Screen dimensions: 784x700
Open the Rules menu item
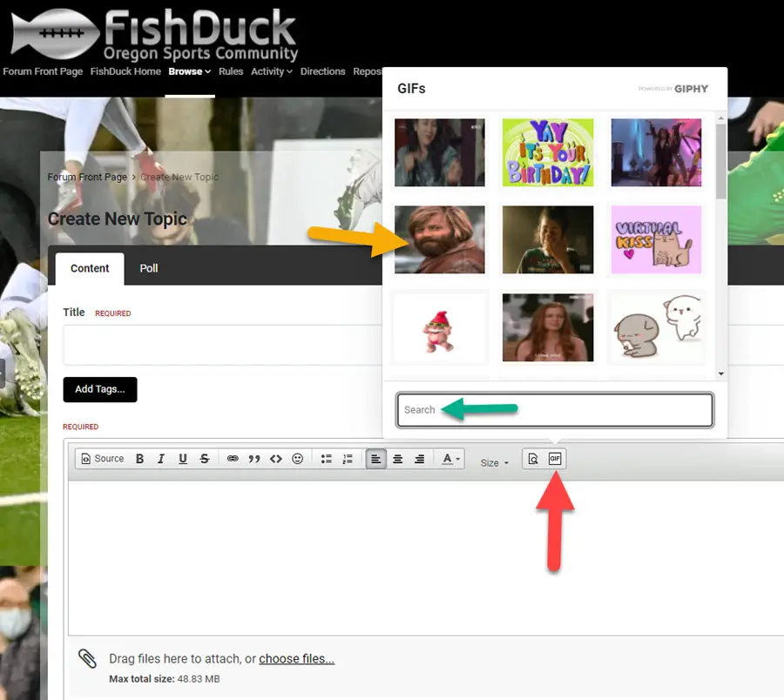pyautogui.click(x=231, y=71)
